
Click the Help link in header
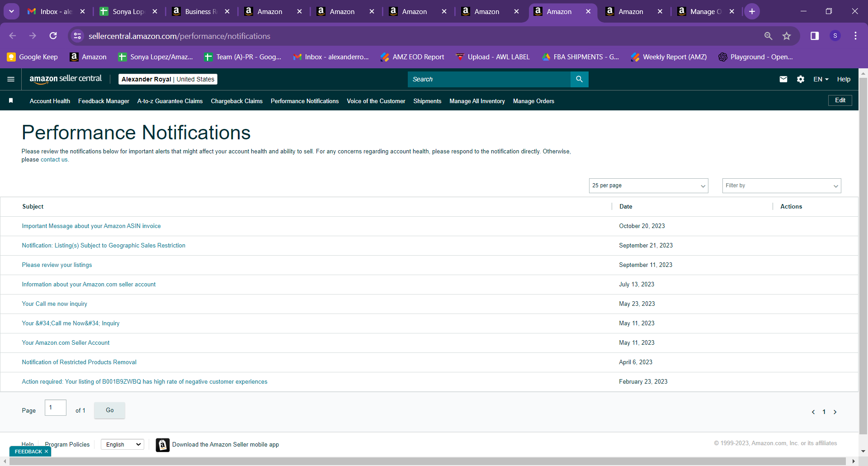[x=844, y=79]
